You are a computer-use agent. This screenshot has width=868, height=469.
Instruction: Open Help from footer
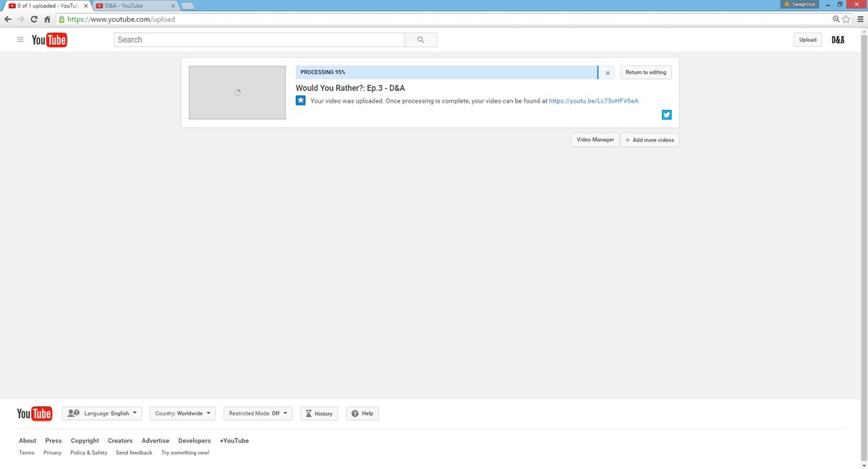[362, 413]
